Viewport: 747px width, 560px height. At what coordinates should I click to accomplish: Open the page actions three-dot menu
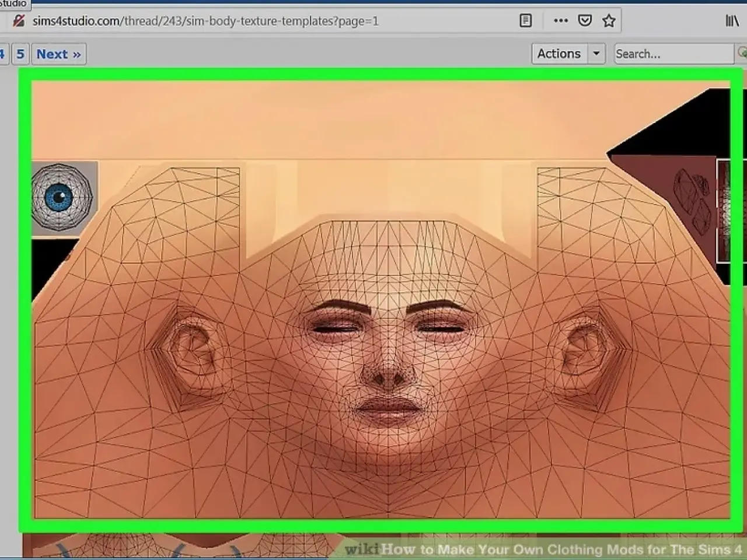pyautogui.click(x=560, y=21)
